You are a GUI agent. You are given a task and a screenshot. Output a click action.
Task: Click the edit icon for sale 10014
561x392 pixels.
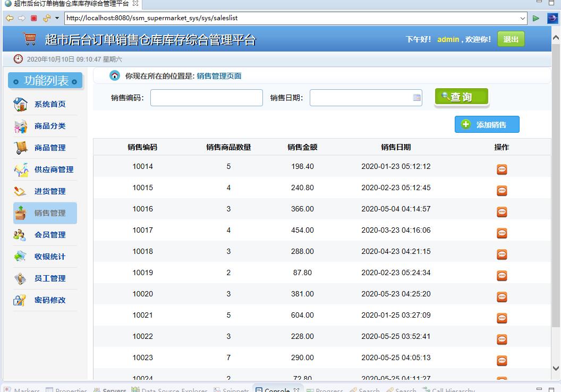pos(501,169)
